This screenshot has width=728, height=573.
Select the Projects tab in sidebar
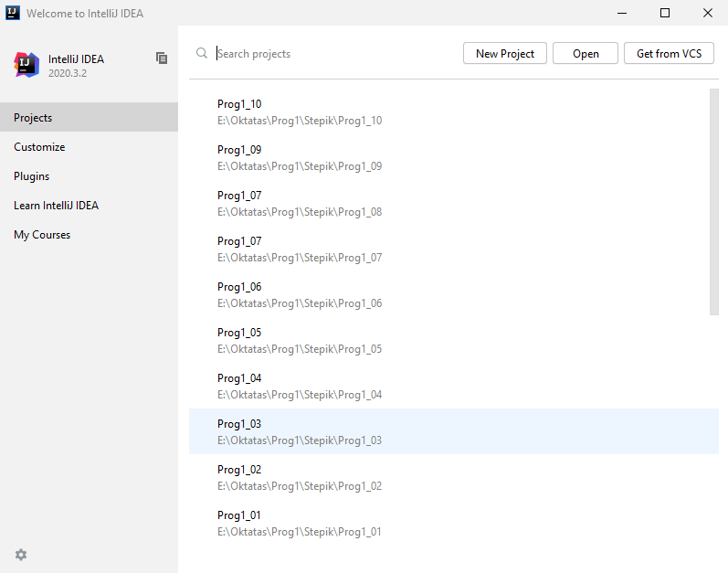click(90, 117)
